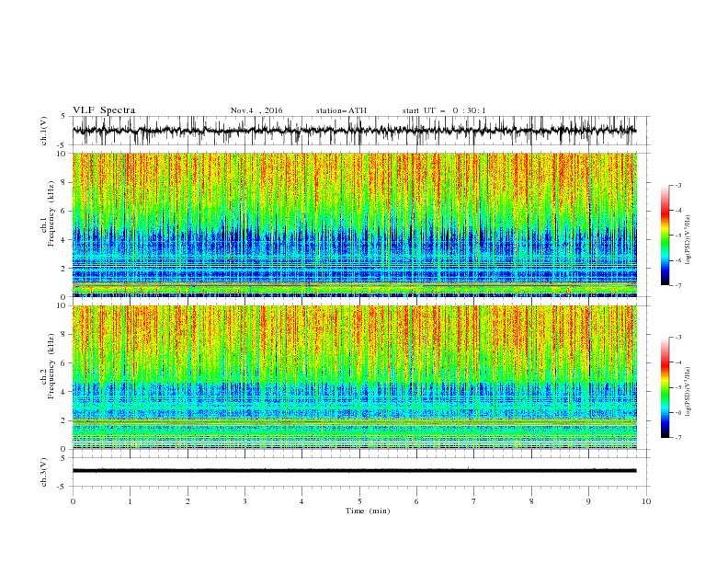Click inside the ch.1 spectrogram panel
728x563 pixels.
point(355,224)
